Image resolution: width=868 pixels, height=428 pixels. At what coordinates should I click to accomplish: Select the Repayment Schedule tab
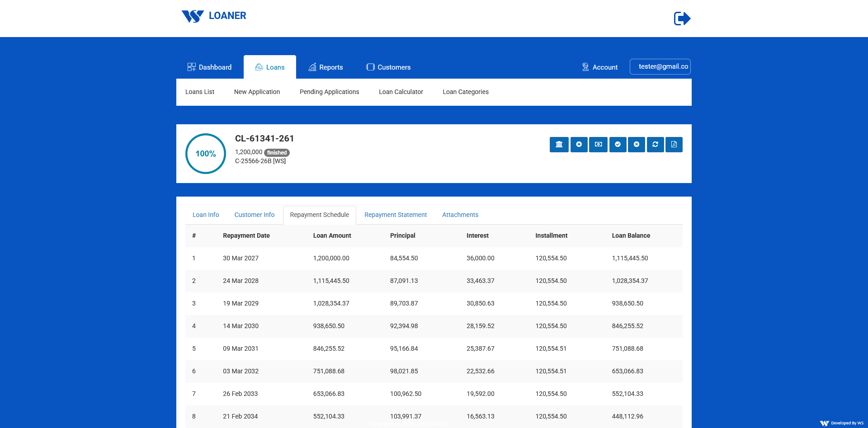click(320, 215)
